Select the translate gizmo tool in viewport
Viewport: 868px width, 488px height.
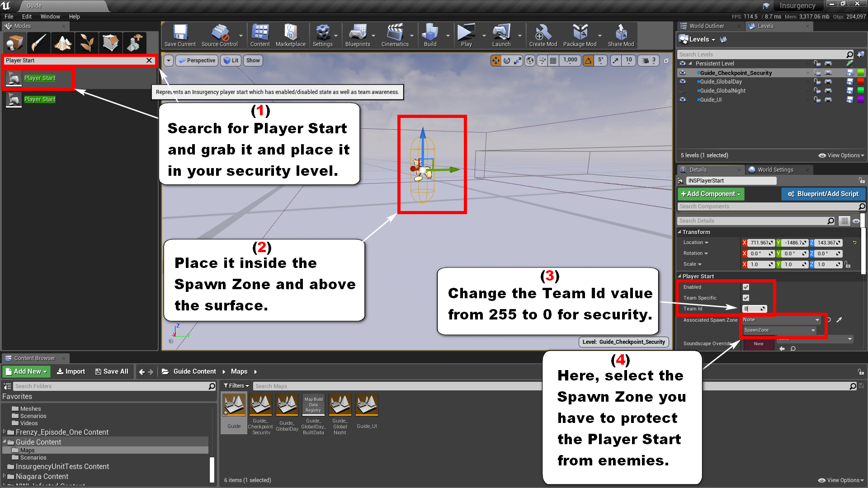tap(496, 61)
